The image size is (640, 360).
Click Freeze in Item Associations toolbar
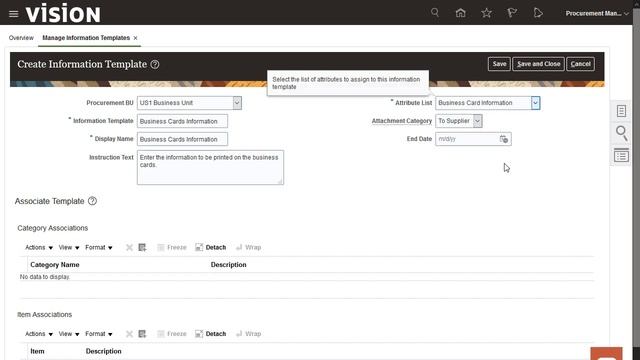tap(172, 334)
